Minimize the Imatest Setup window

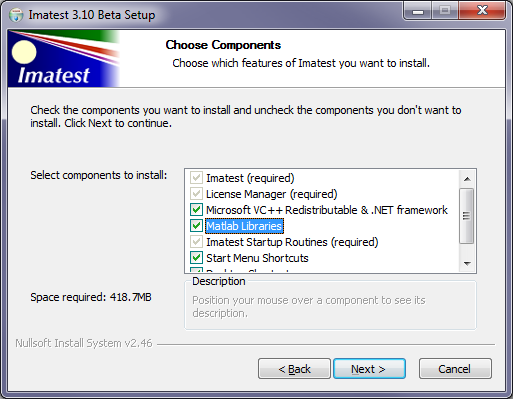pyautogui.click(x=418, y=11)
